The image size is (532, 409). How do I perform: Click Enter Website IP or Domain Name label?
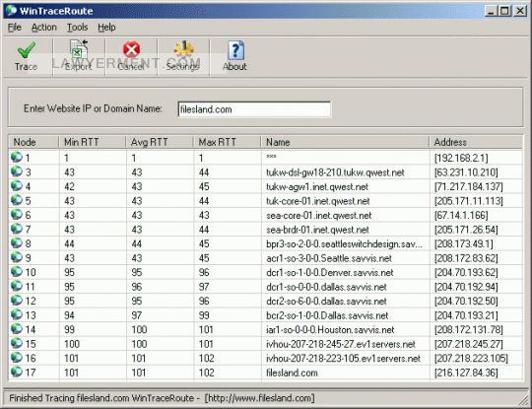(x=93, y=108)
